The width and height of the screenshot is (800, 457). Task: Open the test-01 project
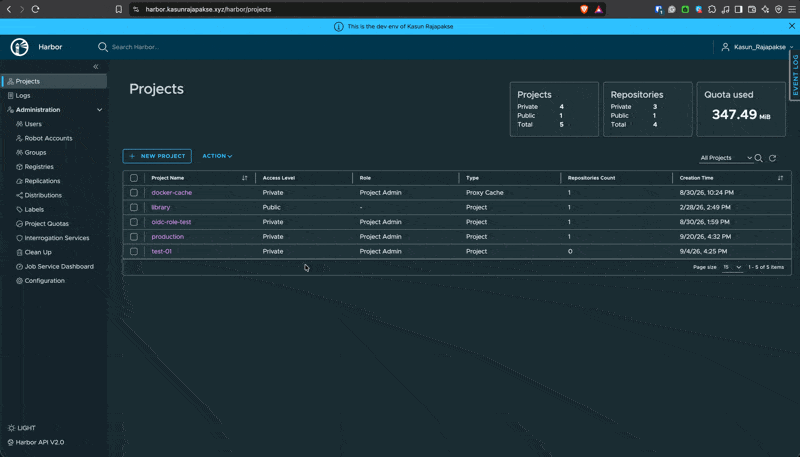161,251
